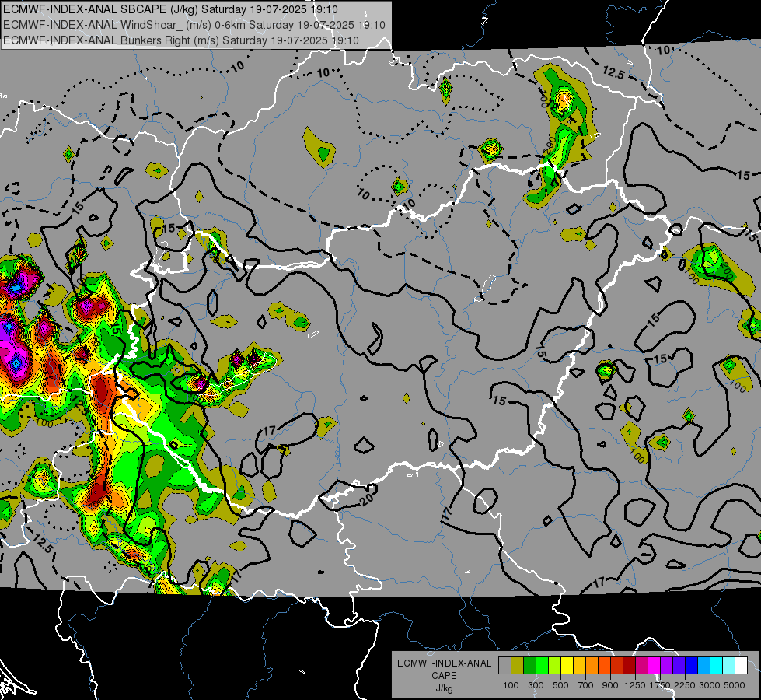The height and width of the screenshot is (700, 761).
Task: Click the 900 value on the legend scale
Action: 610,685
